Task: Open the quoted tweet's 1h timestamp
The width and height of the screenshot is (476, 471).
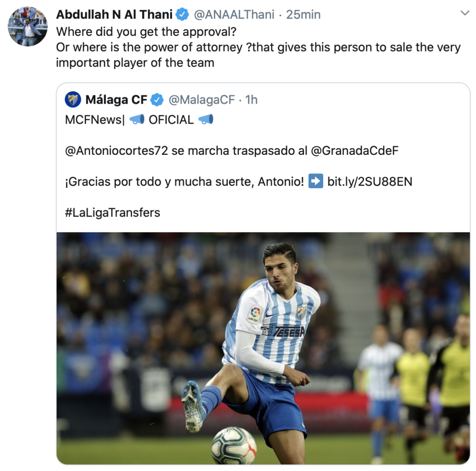Action: pyautogui.click(x=251, y=100)
